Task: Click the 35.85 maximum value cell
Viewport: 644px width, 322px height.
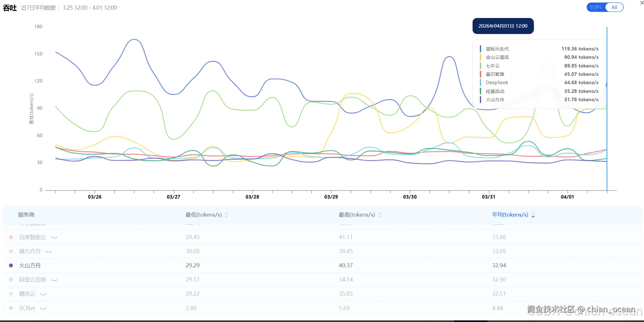Action: [x=346, y=294]
